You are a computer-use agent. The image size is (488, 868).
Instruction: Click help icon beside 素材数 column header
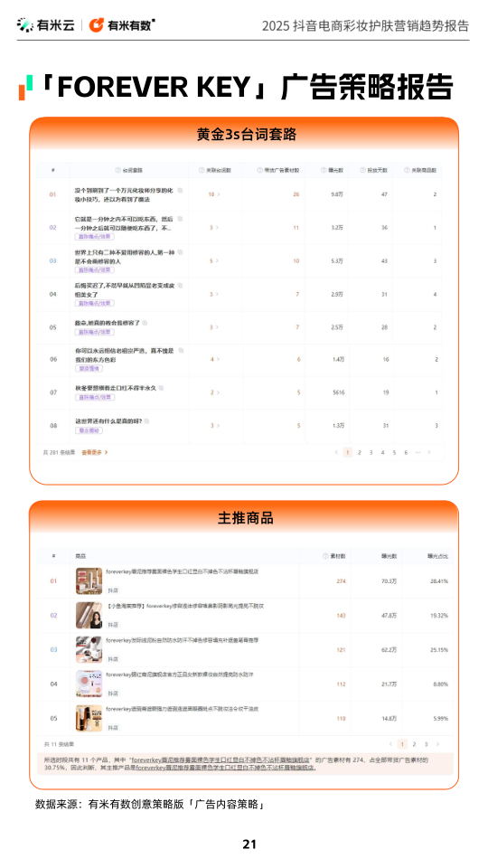[325, 556]
